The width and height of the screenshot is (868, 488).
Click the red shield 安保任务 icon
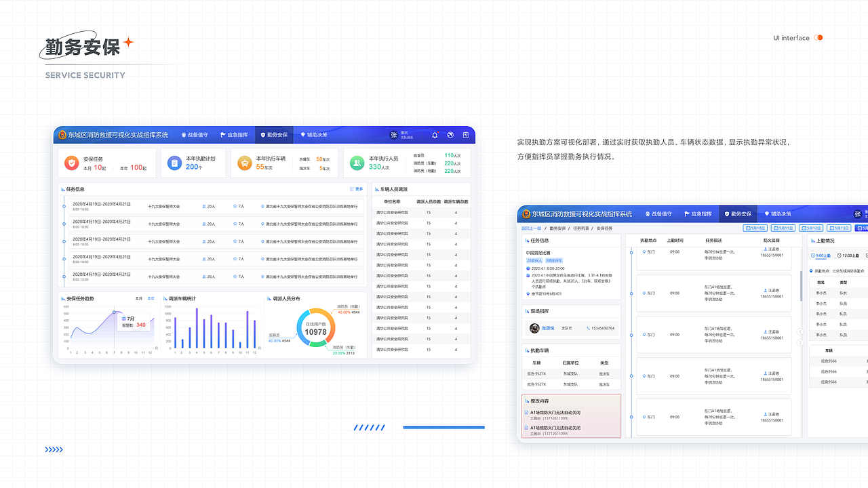71,163
